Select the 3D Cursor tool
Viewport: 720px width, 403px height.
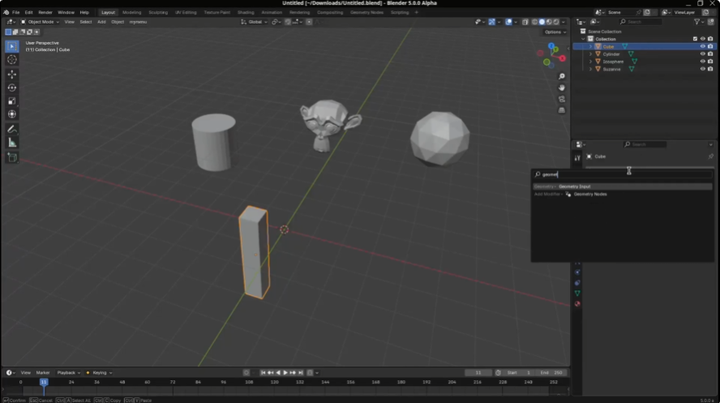click(12, 60)
